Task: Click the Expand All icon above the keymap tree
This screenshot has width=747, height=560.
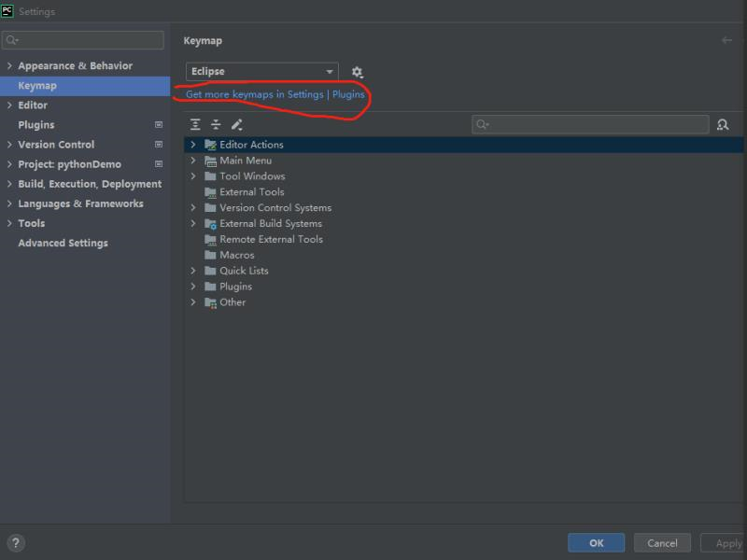Action: 195,123
